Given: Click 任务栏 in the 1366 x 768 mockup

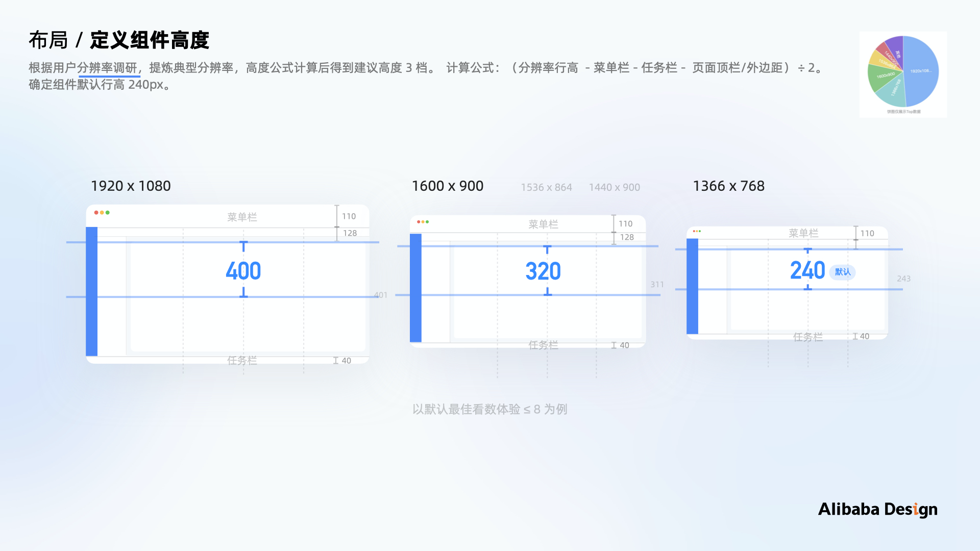Looking at the screenshot, I should tap(808, 337).
